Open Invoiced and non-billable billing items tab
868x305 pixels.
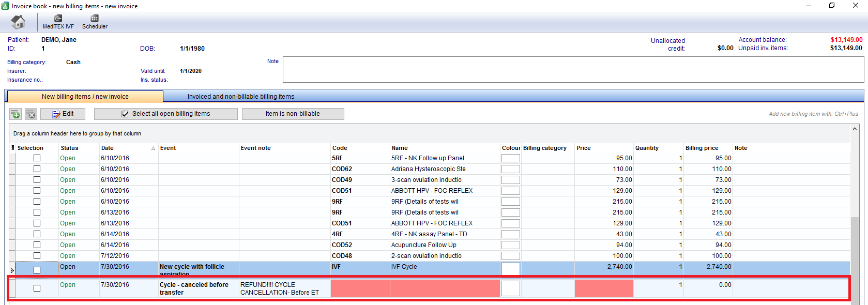click(241, 97)
